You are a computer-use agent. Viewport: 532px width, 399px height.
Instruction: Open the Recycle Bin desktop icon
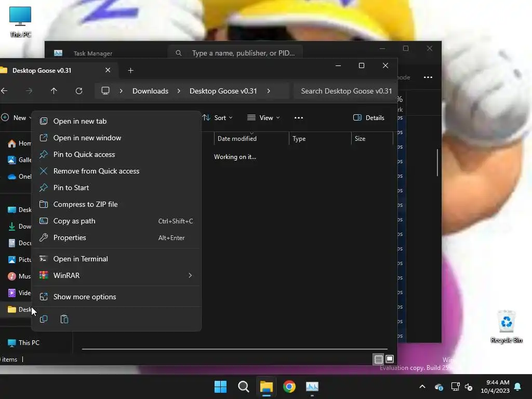coord(506,326)
